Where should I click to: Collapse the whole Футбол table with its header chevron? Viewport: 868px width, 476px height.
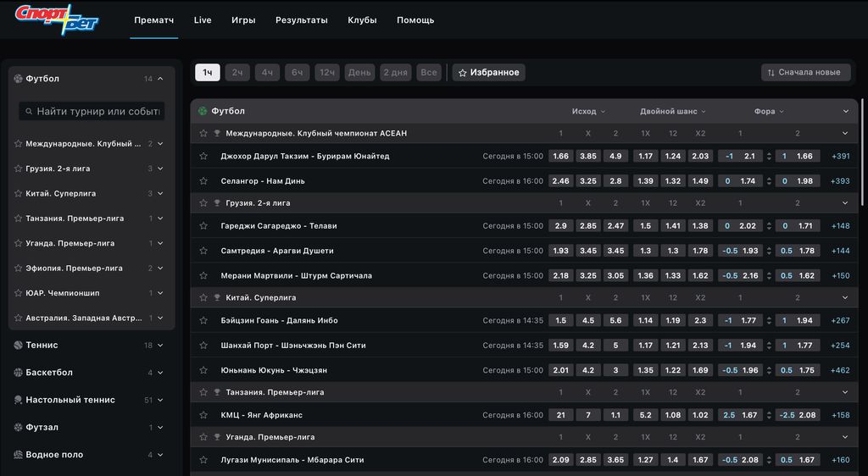point(845,111)
